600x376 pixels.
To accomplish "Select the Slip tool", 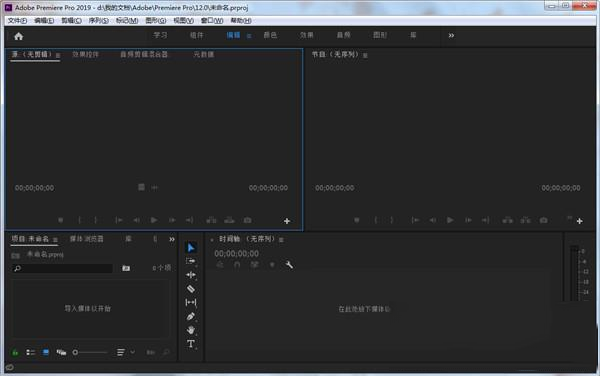I will click(x=191, y=303).
